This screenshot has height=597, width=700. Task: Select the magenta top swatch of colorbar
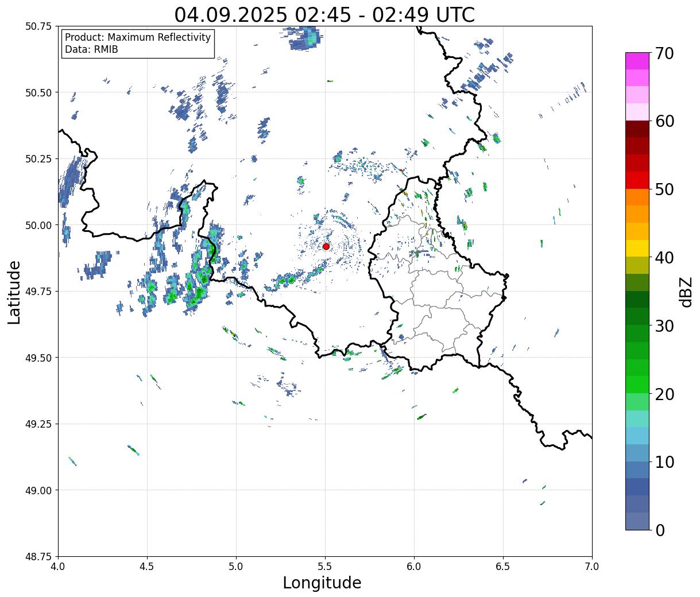click(x=637, y=61)
